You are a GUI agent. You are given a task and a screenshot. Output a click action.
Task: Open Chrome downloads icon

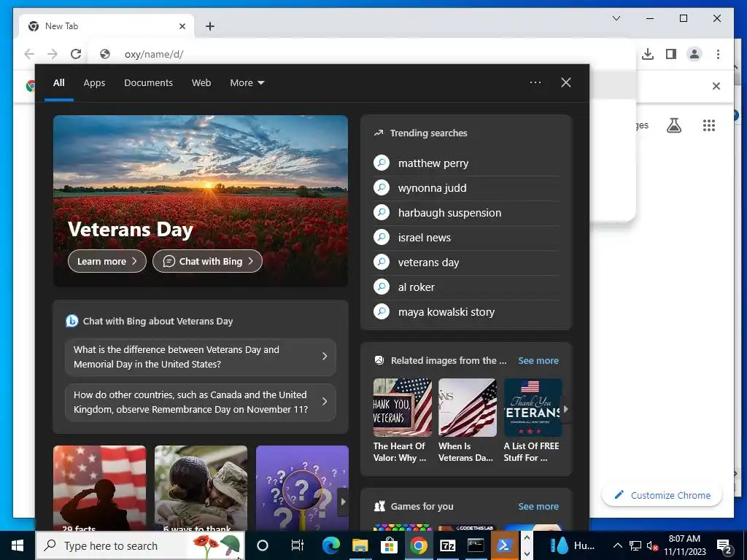click(648, 54)
